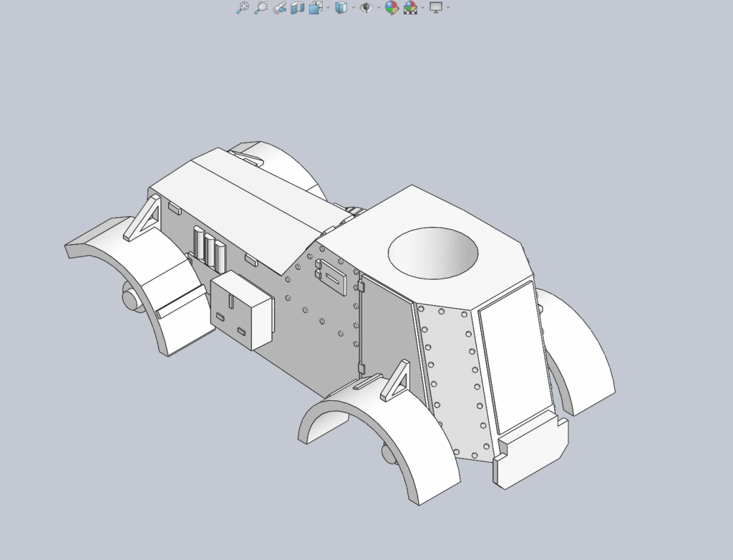Click the Apply Scene icon
Screen dimensions: 733x560
pyautogui.click(x=410, y=7)
